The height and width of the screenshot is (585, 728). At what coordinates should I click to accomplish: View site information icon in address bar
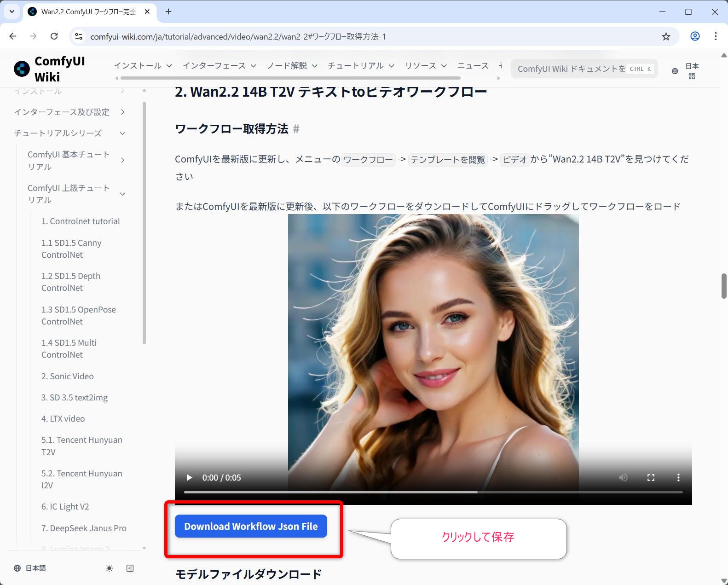pyautogui.click(x=79, y=36)
